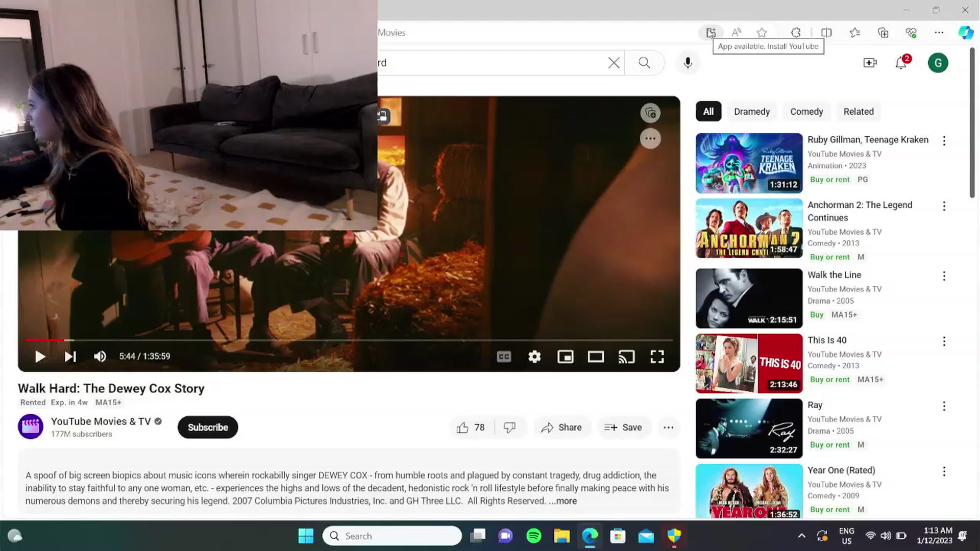Open Edge Collections icon
Image resolution: width=980 pixels, height=551 pixels.
coord(883,33)
